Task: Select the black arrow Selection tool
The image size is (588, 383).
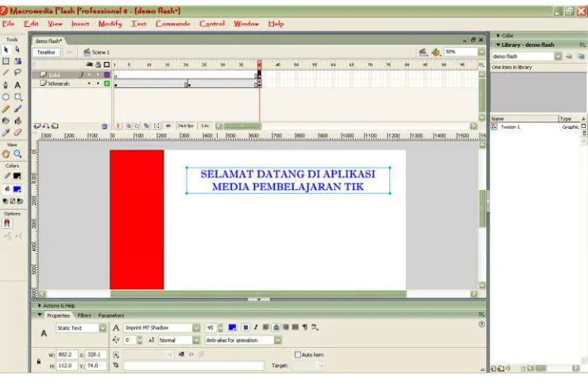Action: coord(6,49)
